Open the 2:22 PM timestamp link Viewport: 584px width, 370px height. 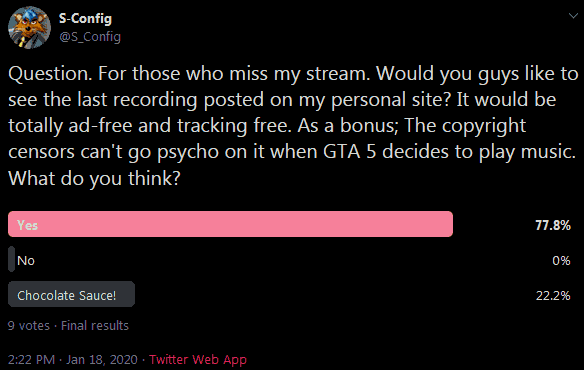point(31,360)
